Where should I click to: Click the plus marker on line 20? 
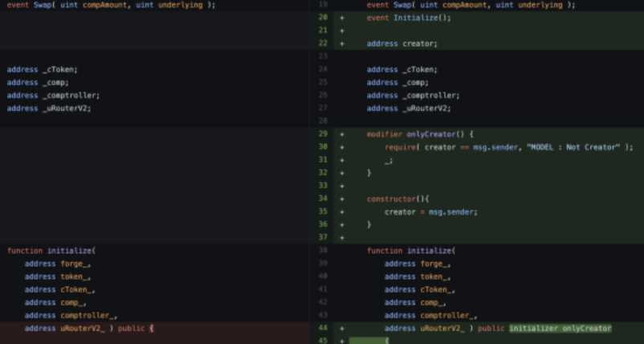point(342,18)
